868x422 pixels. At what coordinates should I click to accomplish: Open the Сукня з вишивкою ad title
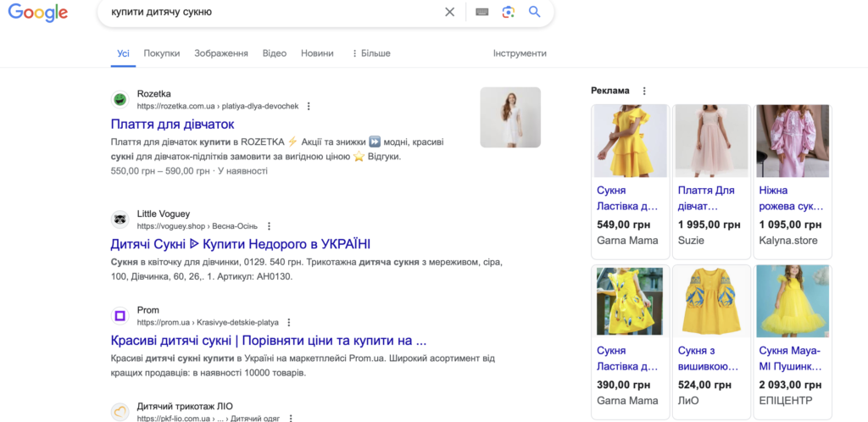coord(708,358)
